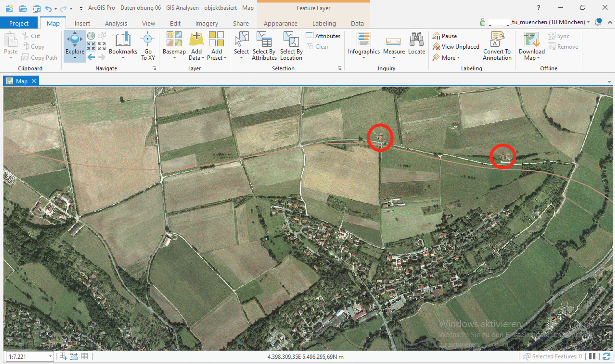Activate the Measure tool
The width and height of the screenshot is (615, 364).
[x=394, y=46]
